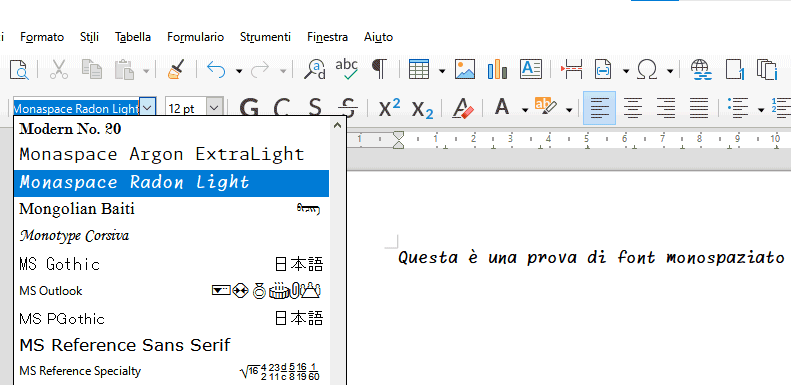Collapse the font name dropdown arrow

point(147,108)
